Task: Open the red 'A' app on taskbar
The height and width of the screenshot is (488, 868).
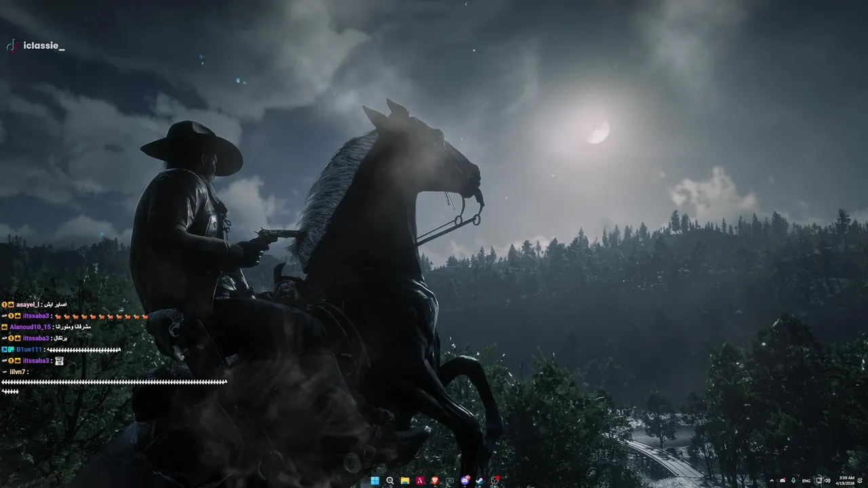Action: pos(420,481)
